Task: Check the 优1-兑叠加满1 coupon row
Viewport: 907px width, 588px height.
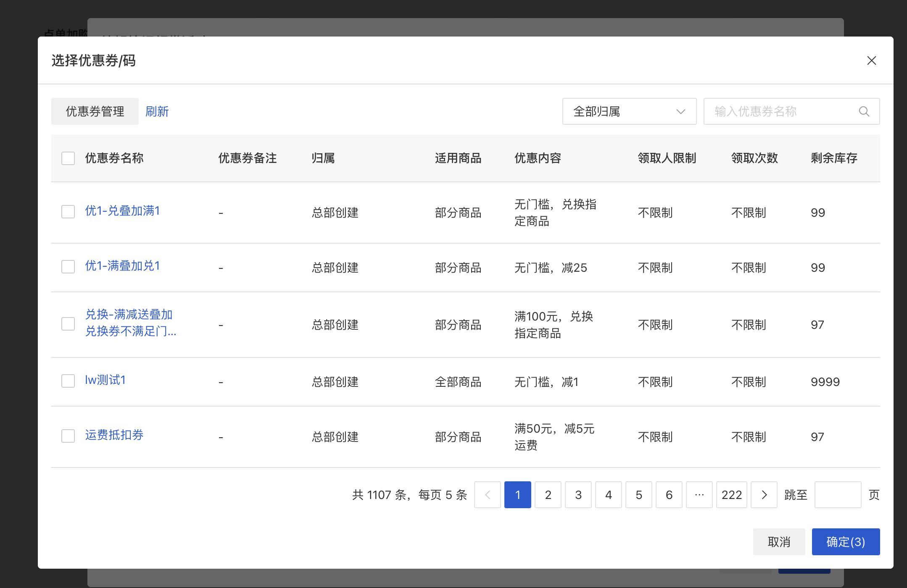Action: pyautogui.click(x=68, y=212)
